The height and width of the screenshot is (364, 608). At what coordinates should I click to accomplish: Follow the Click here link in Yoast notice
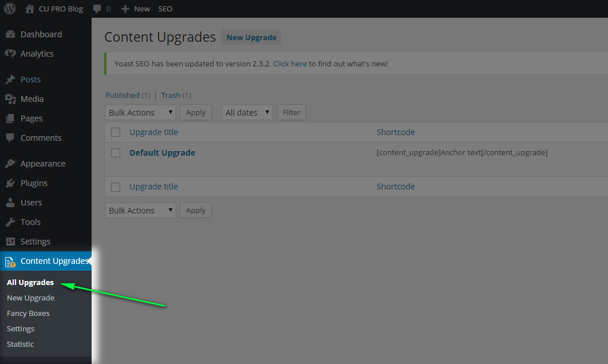(290, 64)
